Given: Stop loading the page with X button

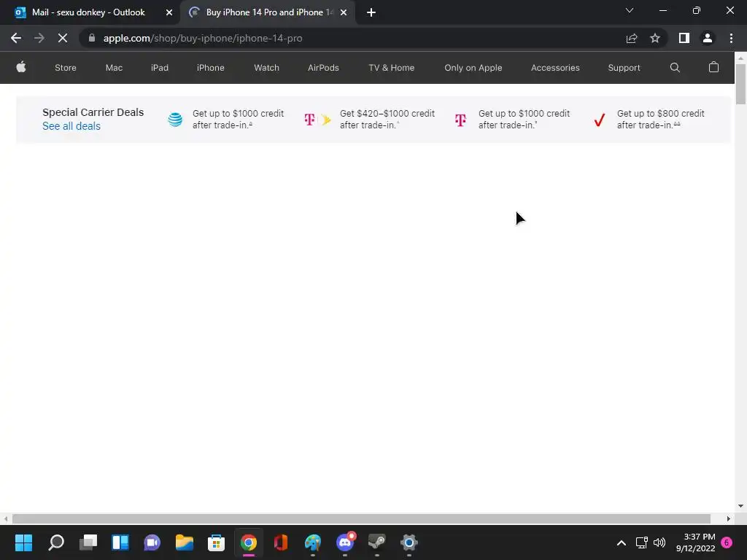Looking at the screenshot, I should pos(63,38).
